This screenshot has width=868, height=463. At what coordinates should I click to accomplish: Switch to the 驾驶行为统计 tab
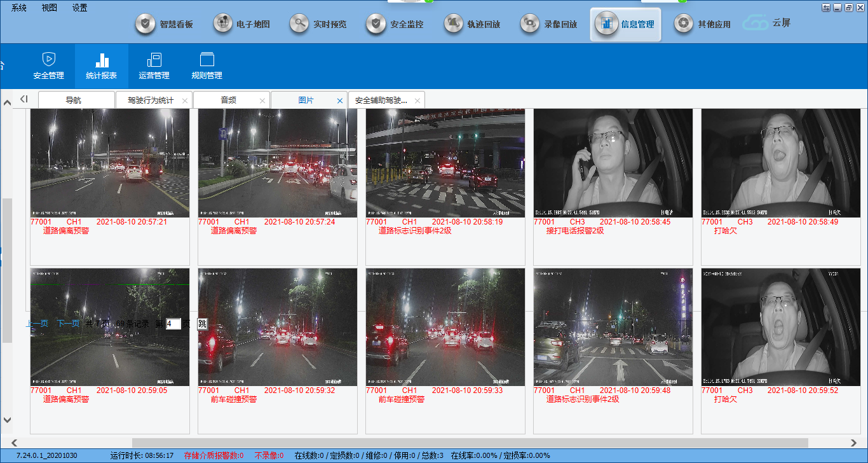coord(150,100)
